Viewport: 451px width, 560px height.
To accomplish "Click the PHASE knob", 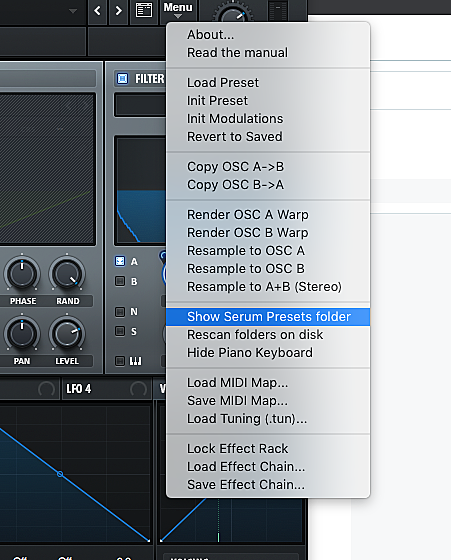I will [x=22, y=274].
